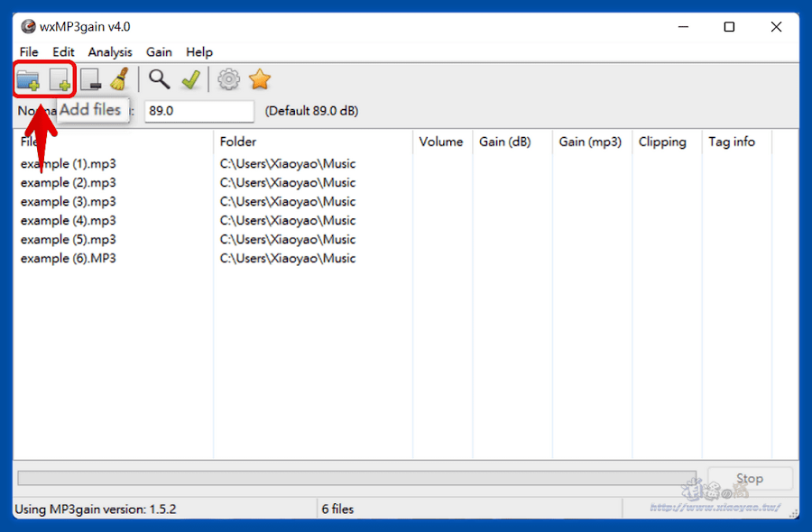Click the Add folder toolbar icon
The image size is (812, 532).
tap(28, 79)
